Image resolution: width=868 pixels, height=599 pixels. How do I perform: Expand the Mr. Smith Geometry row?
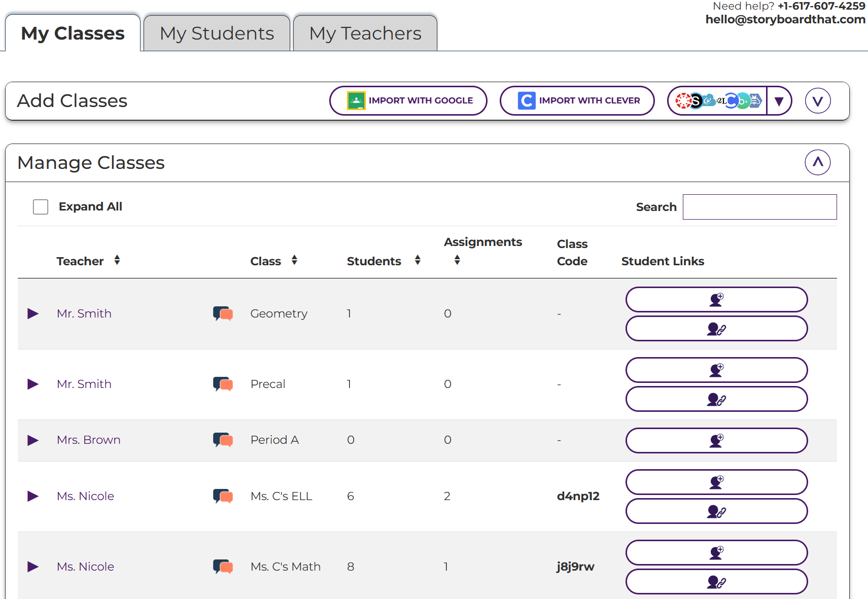point(33,313)
